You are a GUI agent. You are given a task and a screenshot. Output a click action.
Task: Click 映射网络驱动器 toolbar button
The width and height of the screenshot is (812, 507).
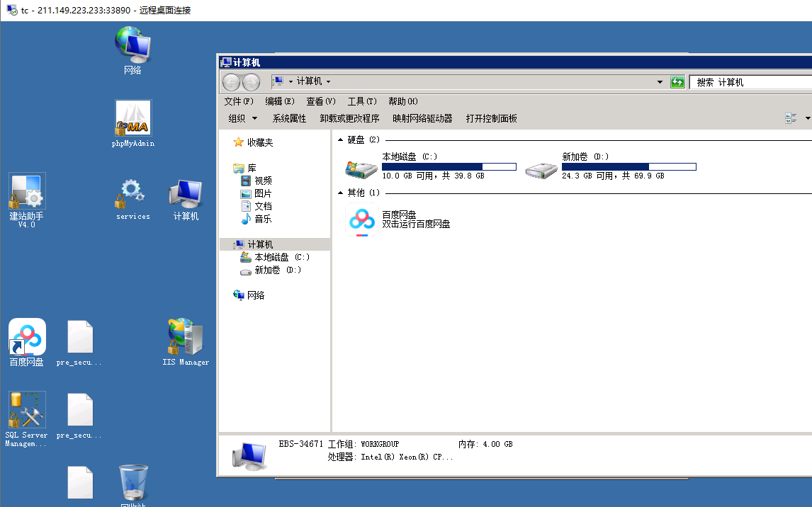pyautogui.click(x=422, y=118)
